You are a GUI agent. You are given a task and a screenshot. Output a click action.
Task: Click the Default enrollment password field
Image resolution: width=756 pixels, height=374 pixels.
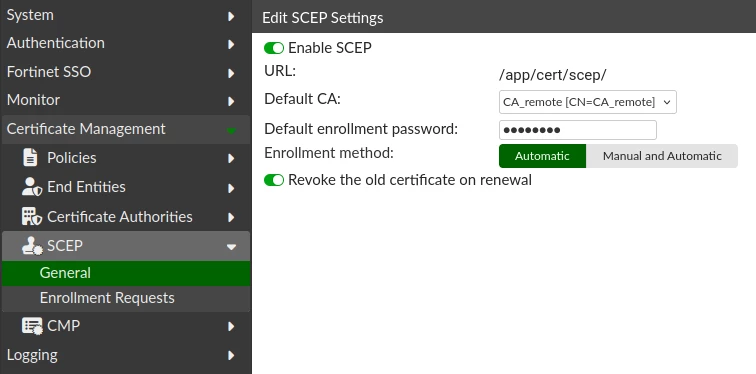578,130
